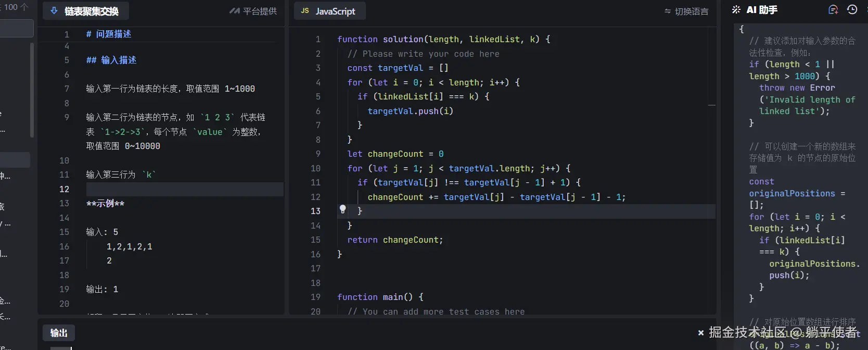The width and height of the screenshot is (868, 350).
Task: Click the 平台提供 platform logo icon
Action: [x=234, y=11]
